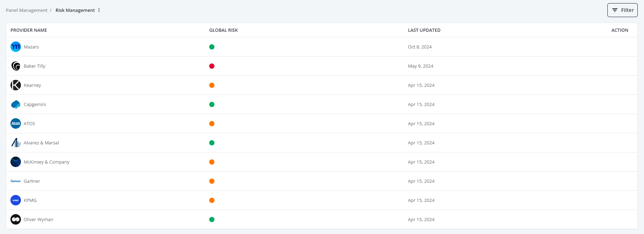The image size is (644, 234).
Task: Click the Kearney logo icon
Action: tap(16, 85)
